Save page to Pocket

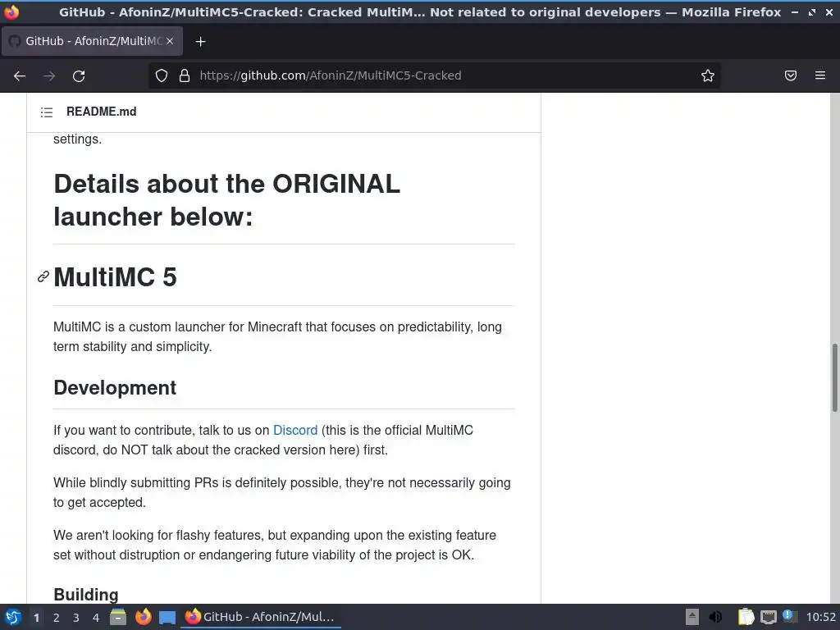click(x=790, y=75)
